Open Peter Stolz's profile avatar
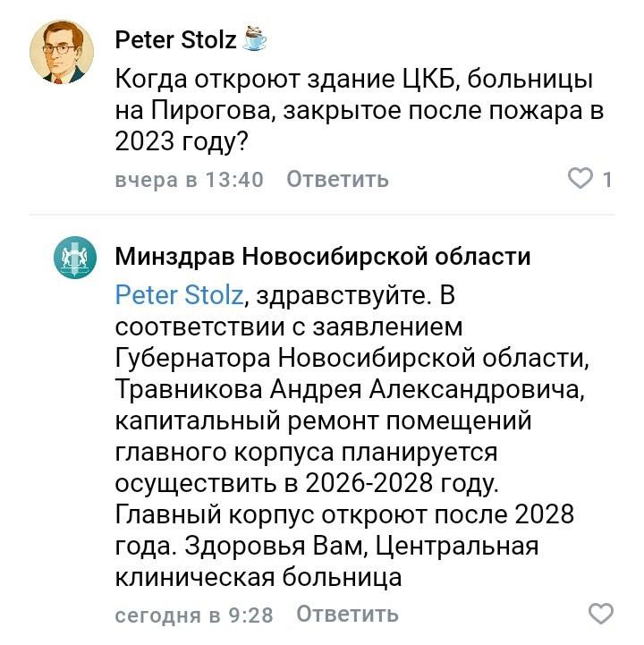This screenshot has height=645, width=644. [60, 51]
